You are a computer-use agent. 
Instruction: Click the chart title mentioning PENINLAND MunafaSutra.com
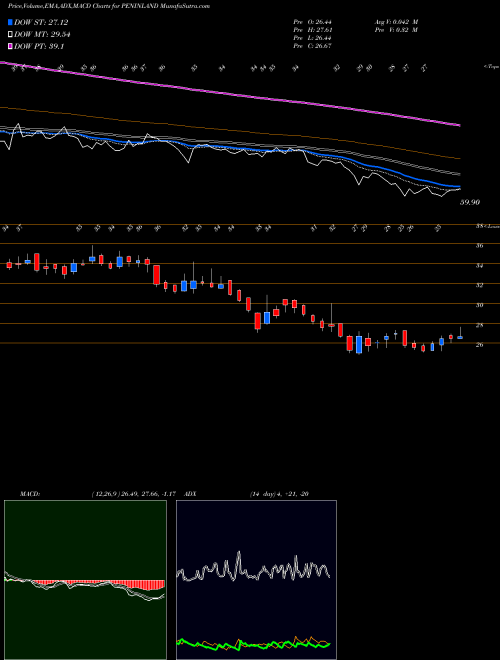tap(109, 6)
